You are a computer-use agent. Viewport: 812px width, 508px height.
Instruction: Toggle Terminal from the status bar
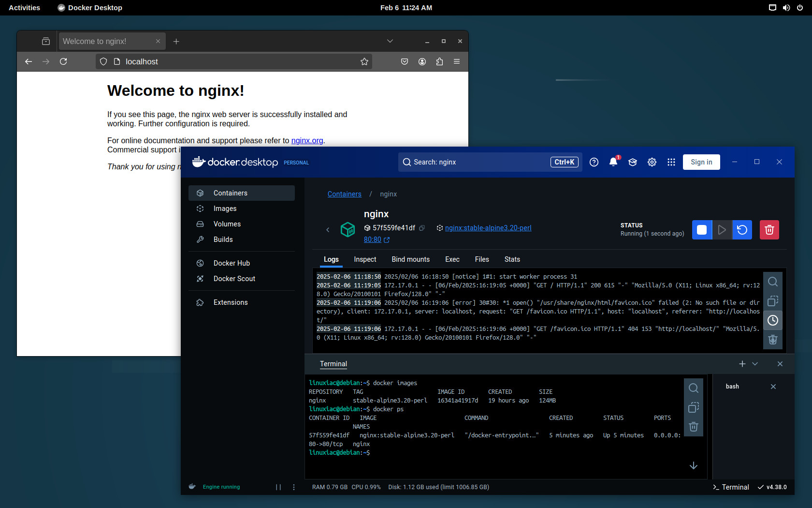coord(731,487)
